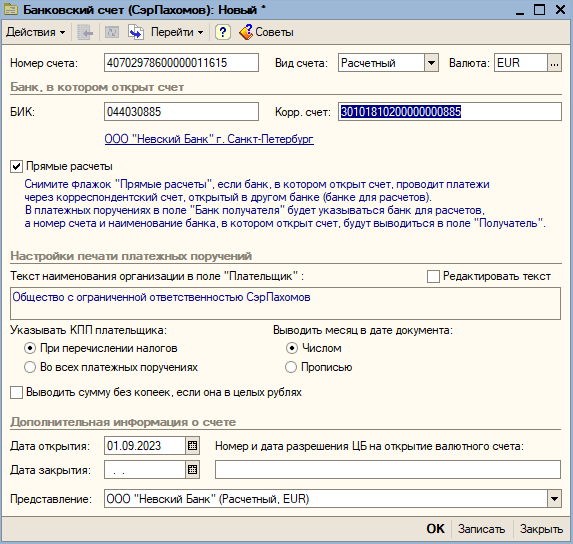Image resolution: width=573 pixels, height=544 pixels.
Task: Uncheck the Прямые расчеты checkbox
Action: [x=16, y=167]
